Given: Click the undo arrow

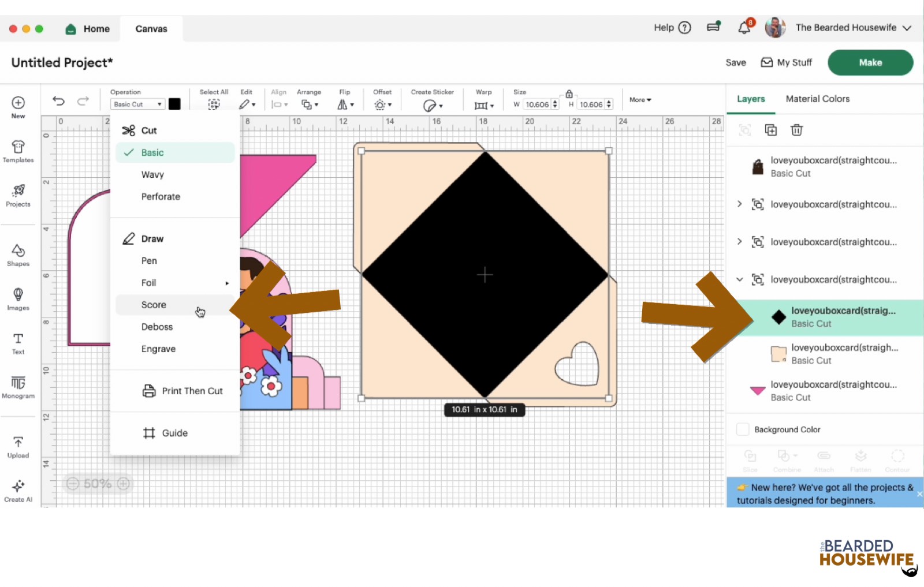Looking at the screenshot, I should (x=58, y=101).
